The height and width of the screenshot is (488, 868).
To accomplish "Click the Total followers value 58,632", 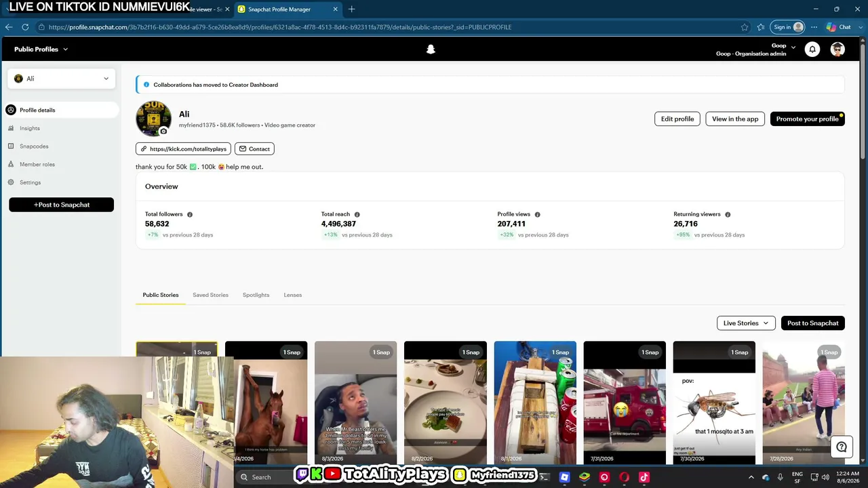I will click(157, 224).
